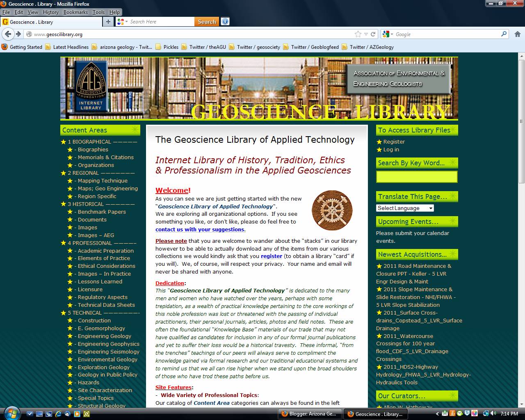Open the Google search provider dropdown
Image resolution: width=525 pixels, height=420 pixels.
click(392, 34)
